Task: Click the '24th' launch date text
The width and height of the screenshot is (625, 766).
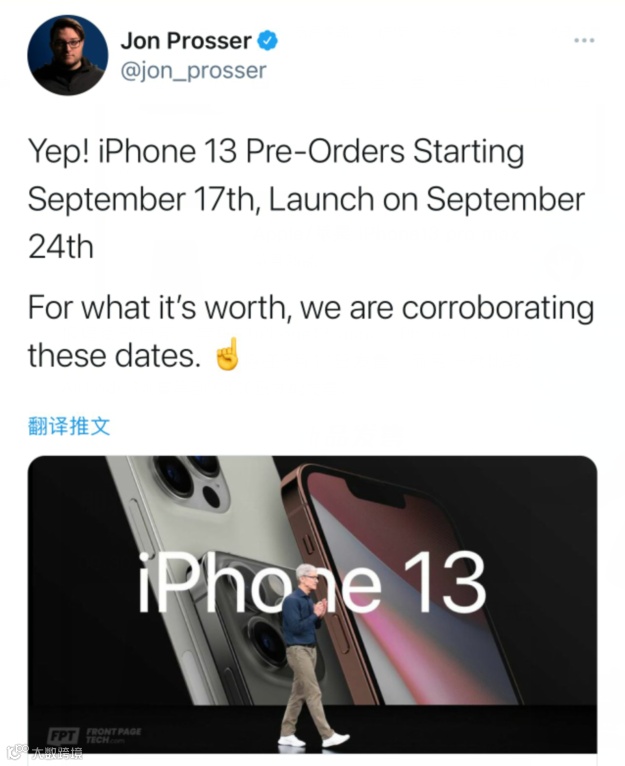Action: pos(61,247)
